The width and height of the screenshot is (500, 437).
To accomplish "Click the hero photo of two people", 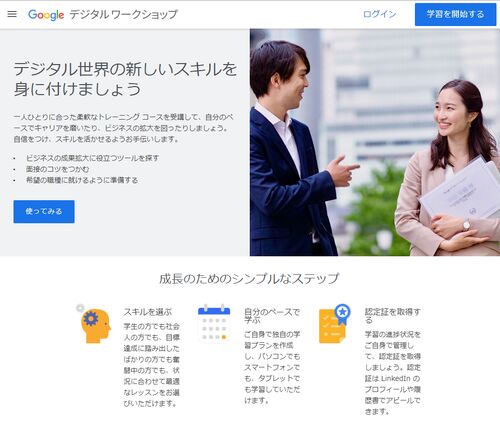I will point(375,142).
